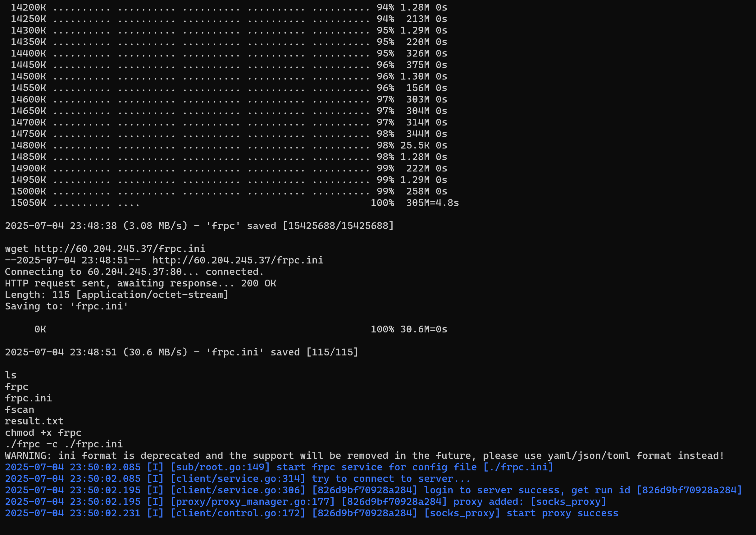Click the '14500K' line showing 1.30M
756x535 pixels.
[x=229, y=76]
